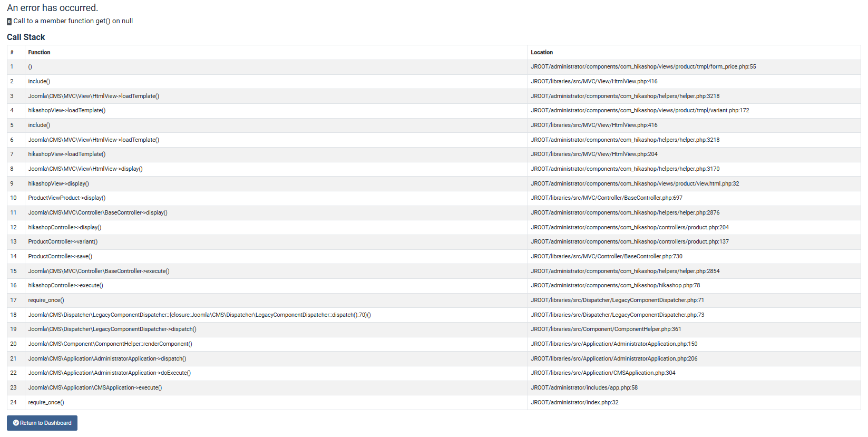Image resolution: width=868 pixels, height=437 pixels.
Task: Select the form_price.php:55 location cell
Action: (643, 67)
